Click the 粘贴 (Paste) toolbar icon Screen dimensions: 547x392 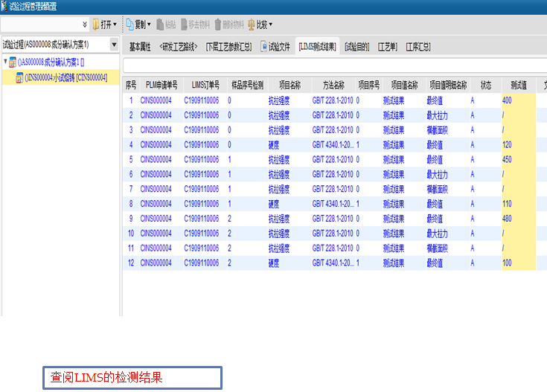coord(166,25)
